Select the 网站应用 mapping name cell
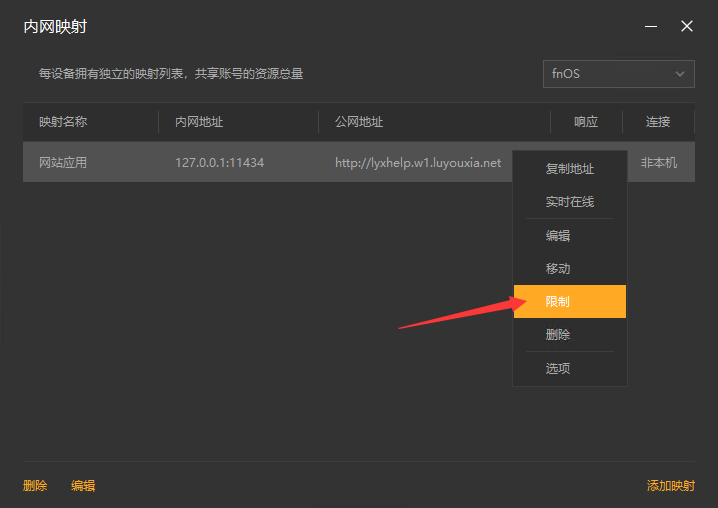The image size is (718, 508). click(63, 163)
